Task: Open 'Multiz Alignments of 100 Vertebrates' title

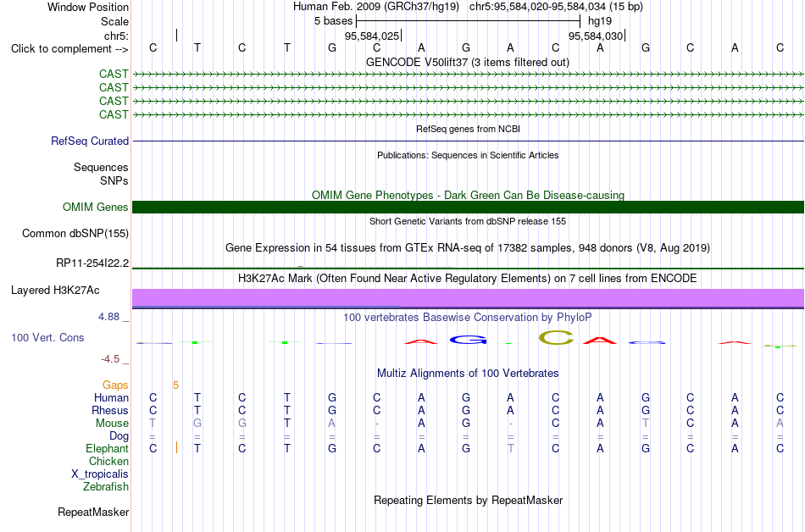Action: click(x=468, y=373)
